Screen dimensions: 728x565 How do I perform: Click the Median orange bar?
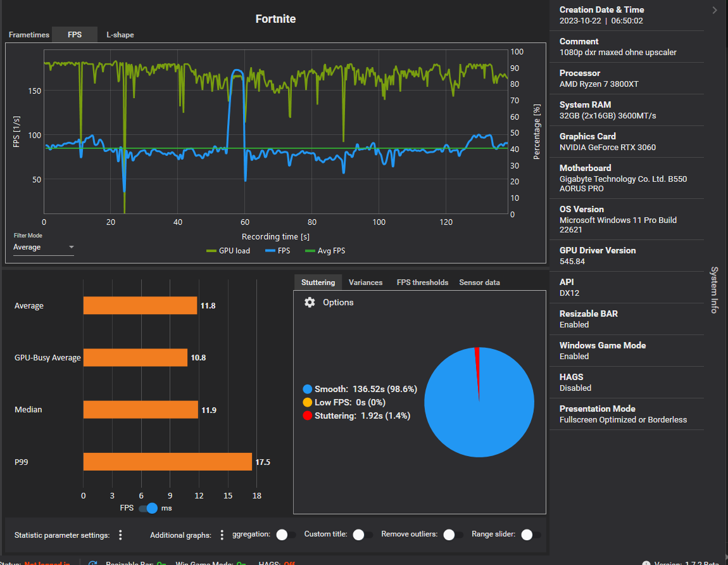(141, 409)
